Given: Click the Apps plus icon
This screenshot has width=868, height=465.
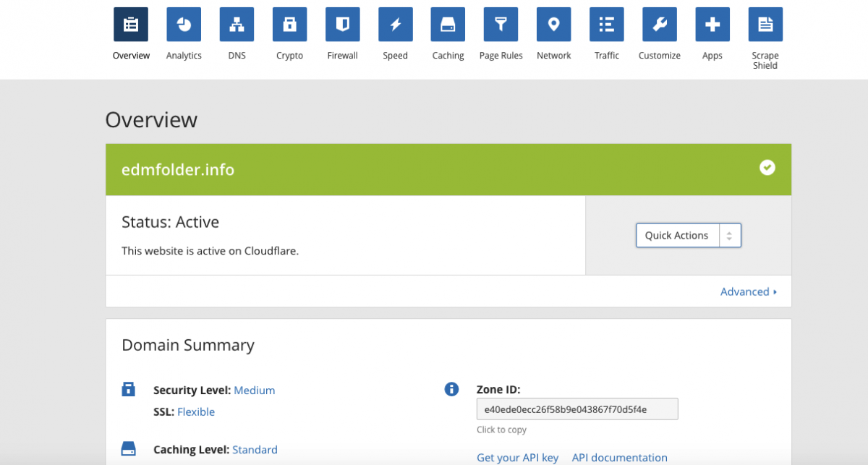Looking at the screenshot, I should coord(712,25).
